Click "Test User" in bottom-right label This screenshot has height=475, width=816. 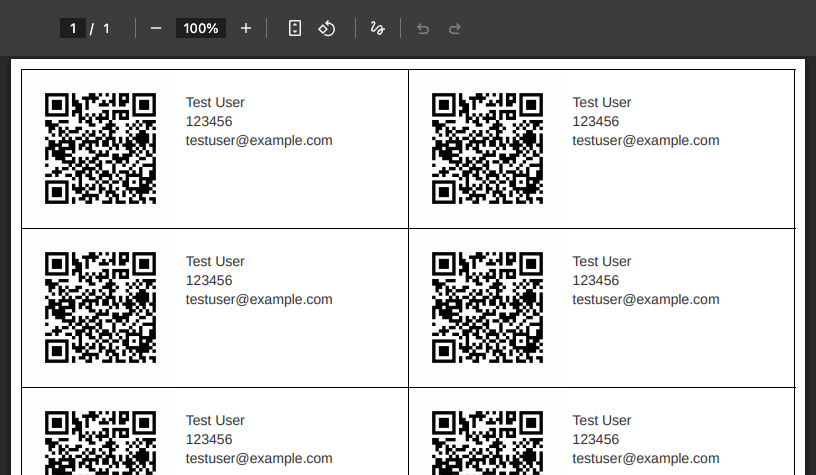coord(601,420)
